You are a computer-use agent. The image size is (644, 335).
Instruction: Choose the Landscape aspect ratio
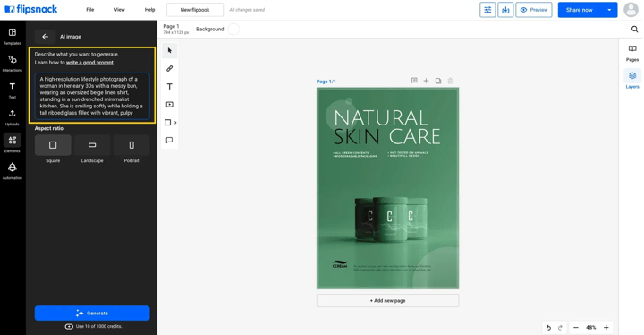click(x=92, y=145)
